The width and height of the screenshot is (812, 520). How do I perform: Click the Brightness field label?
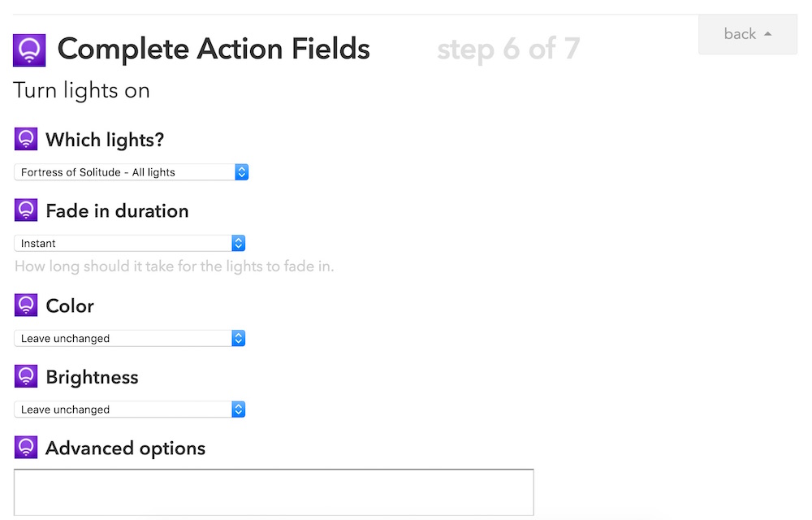click(x=92, y=378)
